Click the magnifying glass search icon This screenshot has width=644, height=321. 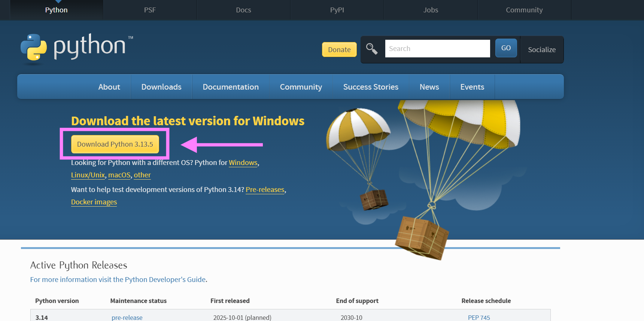[372, 49]
